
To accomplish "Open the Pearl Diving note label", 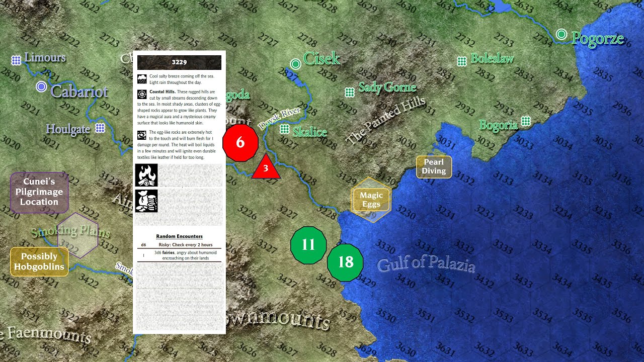I will coord(434,167).
